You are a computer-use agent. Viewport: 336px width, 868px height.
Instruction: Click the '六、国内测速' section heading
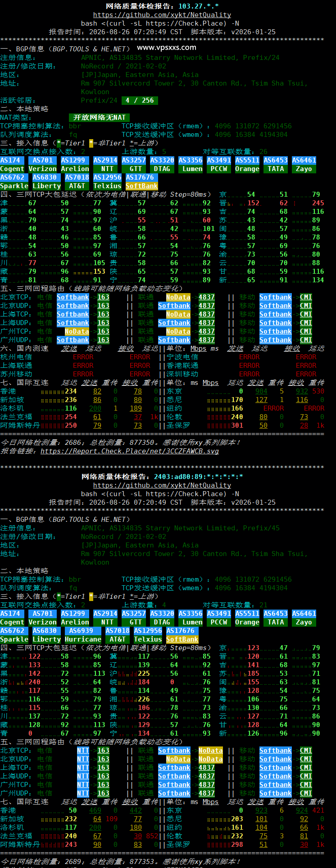pyautogui.click(x=24, y=348)
